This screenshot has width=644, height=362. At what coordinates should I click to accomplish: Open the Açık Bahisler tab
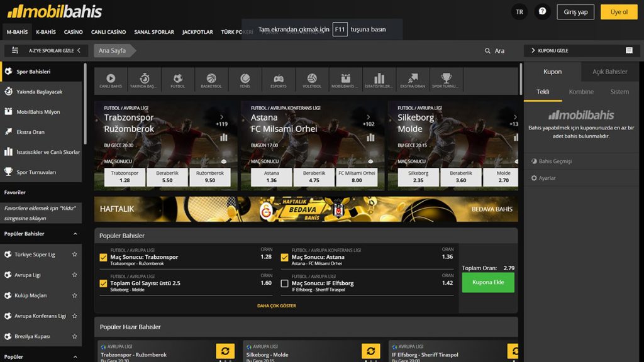click(x=609, y=72)
